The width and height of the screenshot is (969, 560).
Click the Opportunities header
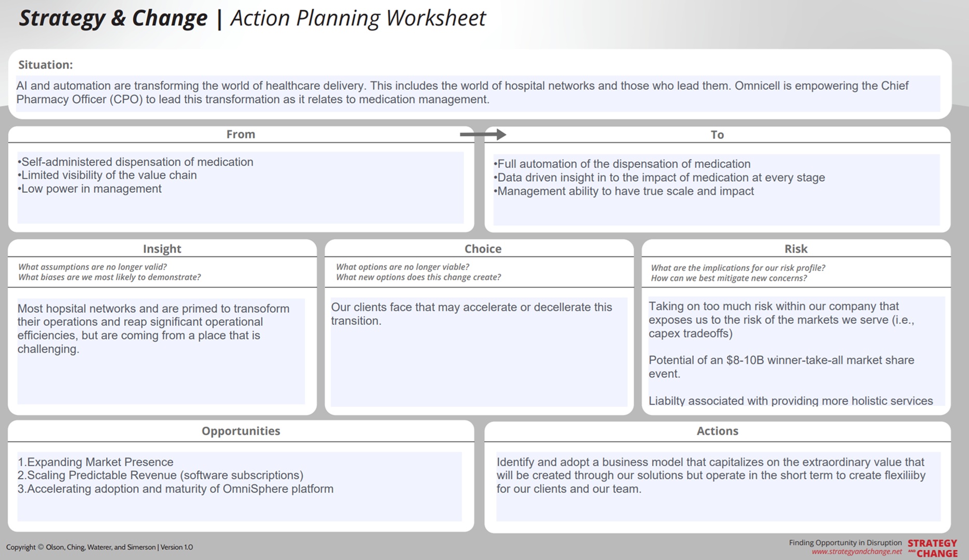point(241,431)
